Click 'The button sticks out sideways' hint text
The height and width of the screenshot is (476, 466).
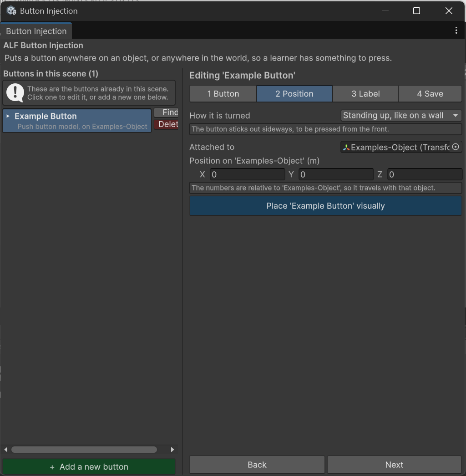(290, 129)
